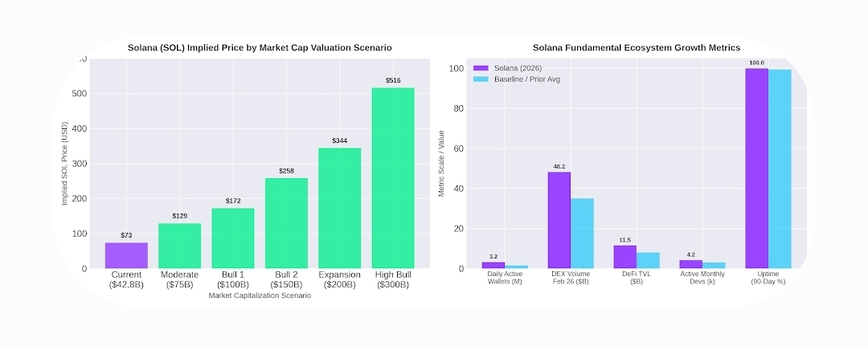Viewport: 868px width, 346px height.
Task: Click the '100.0' value label
Action: [x=757, y=63]
